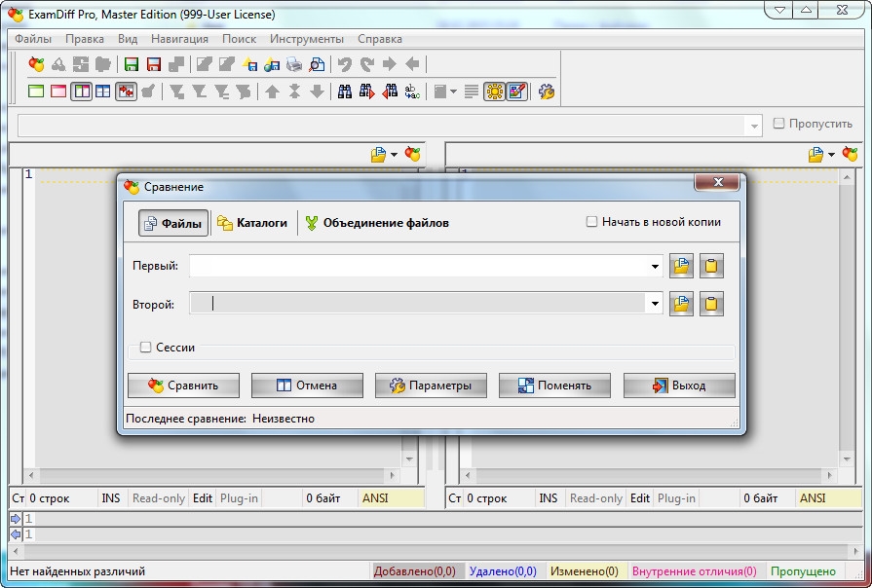Click the left-pointing arrow toolbar icon
This screenshot has height=588, width=872.
(412, 64)
